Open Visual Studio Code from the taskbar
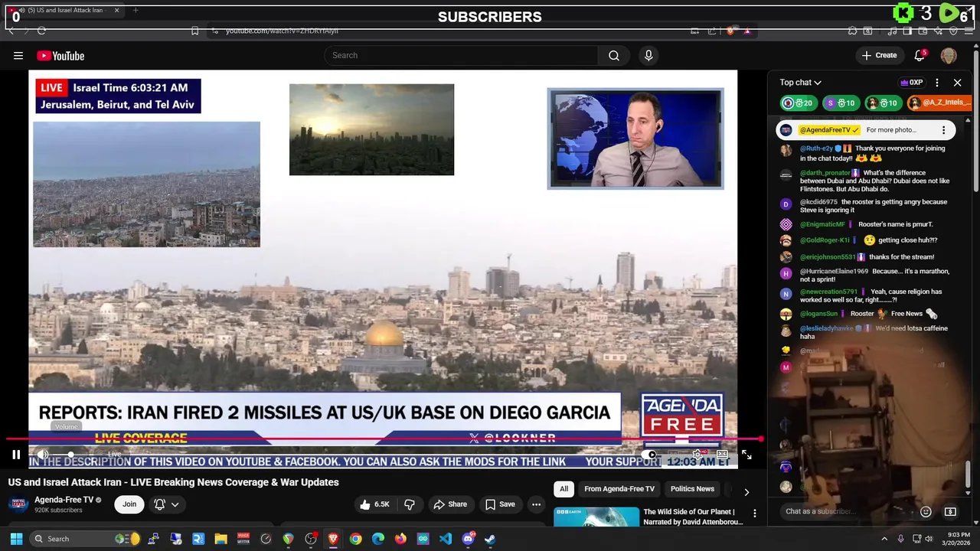Image resolution: width=980 pixels, height=551 pixels. coord(446,539)
